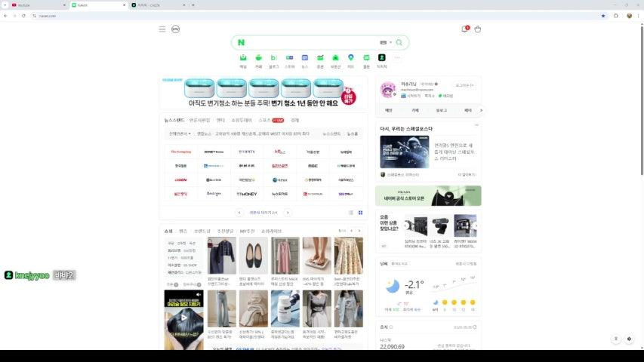The image size is (644, 362).
Task: Select the Newsstand tab
Action: point(174,120)
